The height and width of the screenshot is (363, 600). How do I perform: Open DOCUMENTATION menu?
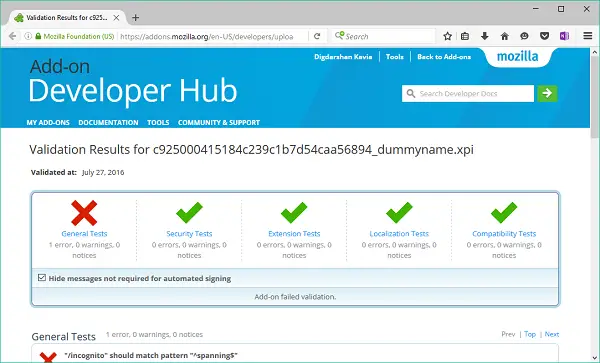coord(108,122)
